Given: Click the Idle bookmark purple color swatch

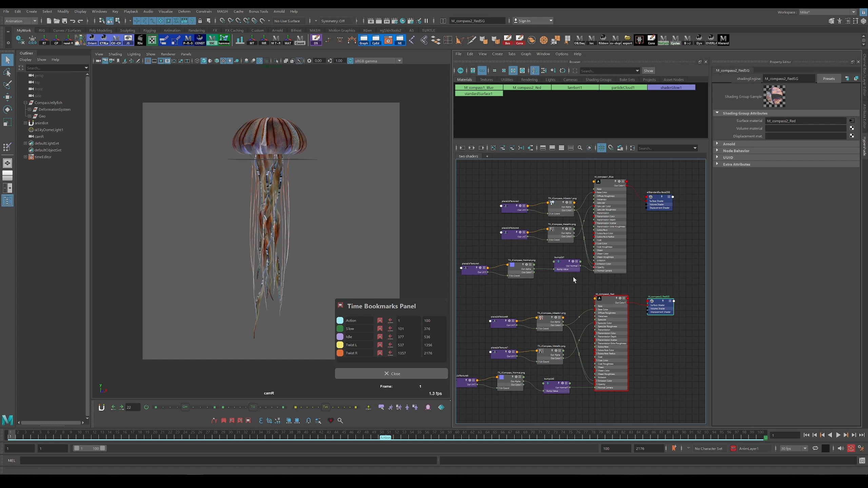Looking at the screenshot, I should [x=340, y=337].
